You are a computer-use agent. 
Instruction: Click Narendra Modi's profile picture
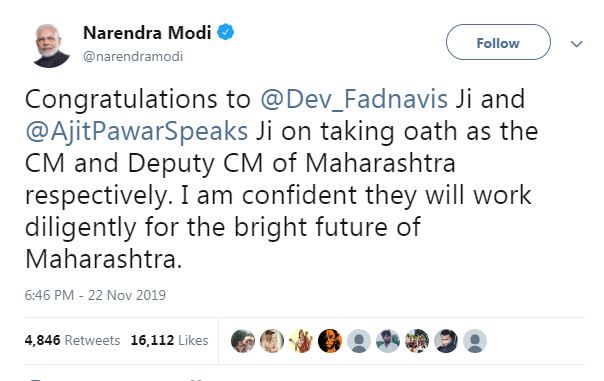pos(52,45)
